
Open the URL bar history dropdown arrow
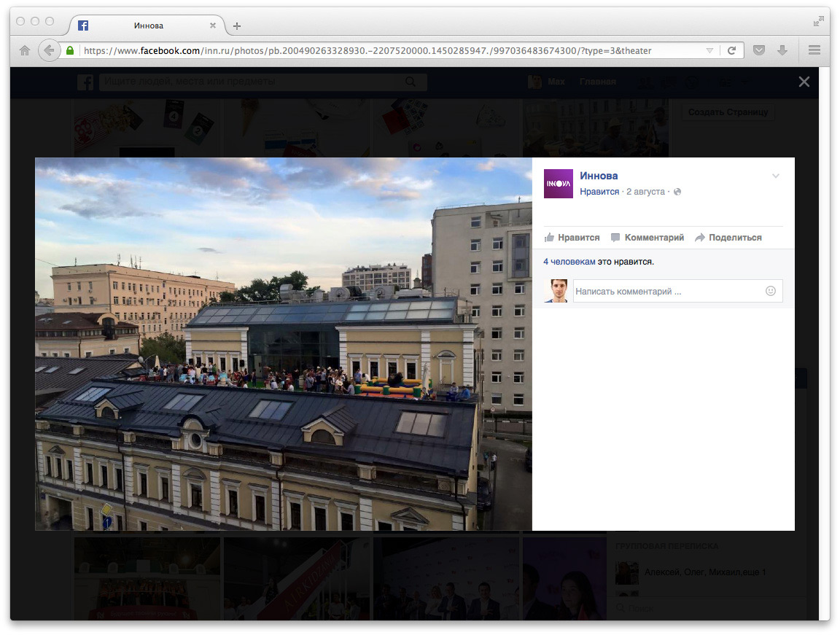pos(709,50)
